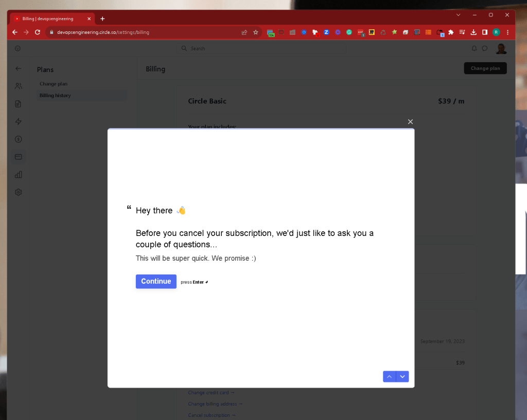The height and width of the screenshot is (420, 527).
Task: Click the Billing page heading
Action: [x=155, y=69]
